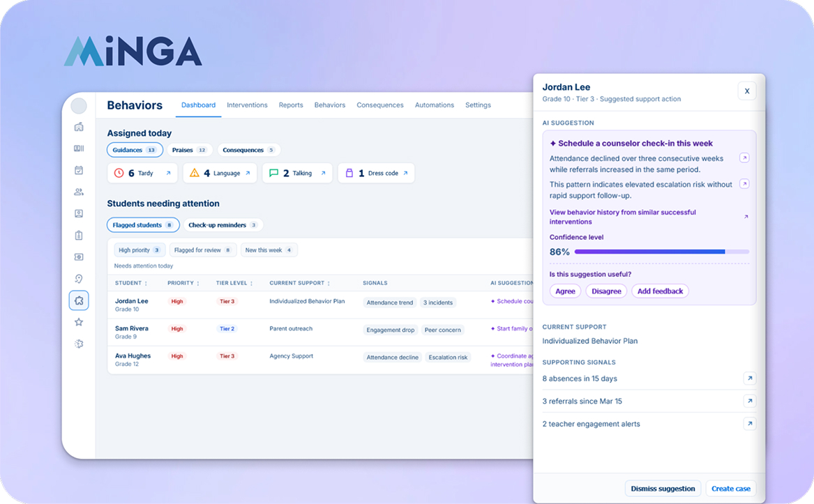Sort by the CURRENT SUPPORT column header

(299, 284)
